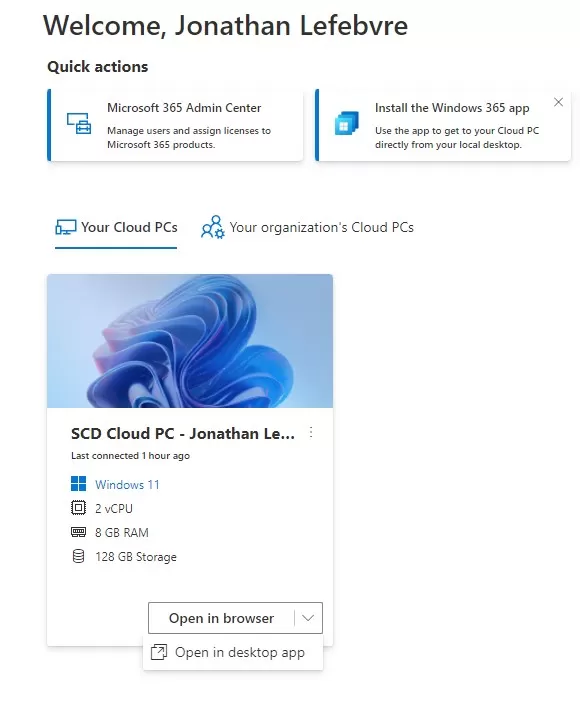
Task: Switch to Your organization's Cloud PCs tab
Action: [x=307, y=227]
